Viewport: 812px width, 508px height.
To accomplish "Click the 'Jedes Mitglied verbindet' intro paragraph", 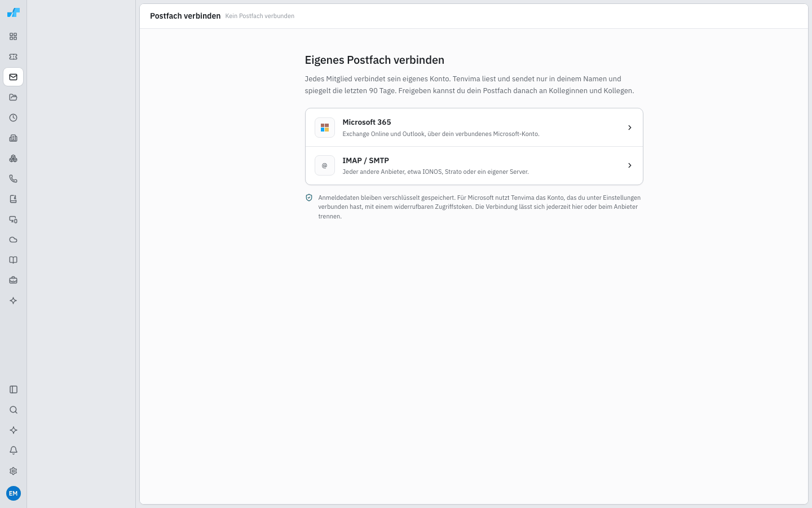I will [470, 85].
